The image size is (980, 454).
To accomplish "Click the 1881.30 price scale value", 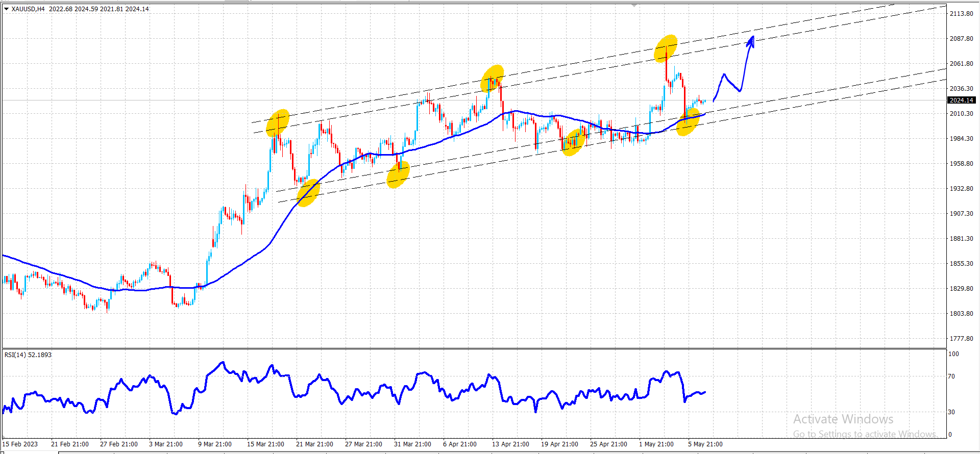I will [x=962, y=239].
